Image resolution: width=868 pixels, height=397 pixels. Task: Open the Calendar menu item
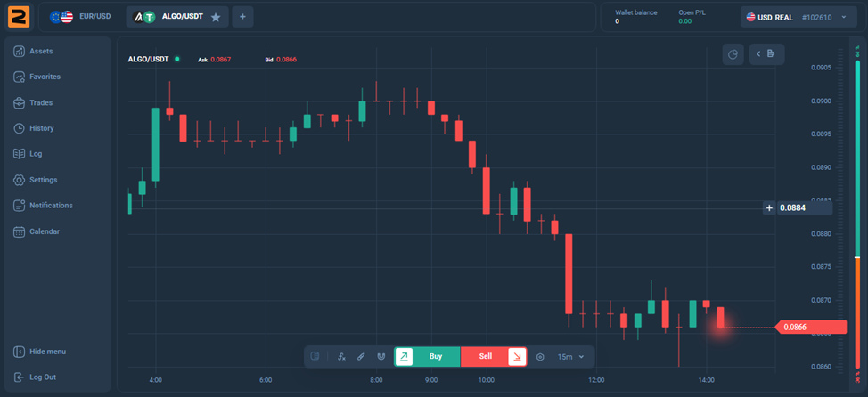click(45, 231)
